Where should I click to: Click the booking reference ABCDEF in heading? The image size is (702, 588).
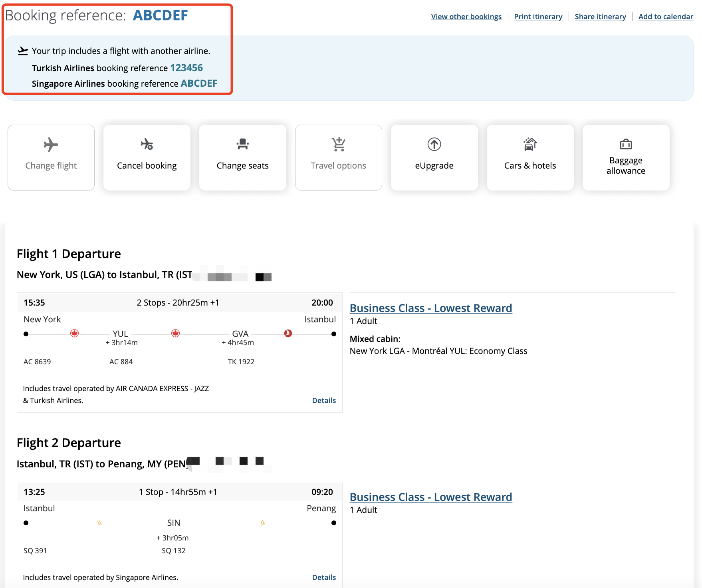160,15
